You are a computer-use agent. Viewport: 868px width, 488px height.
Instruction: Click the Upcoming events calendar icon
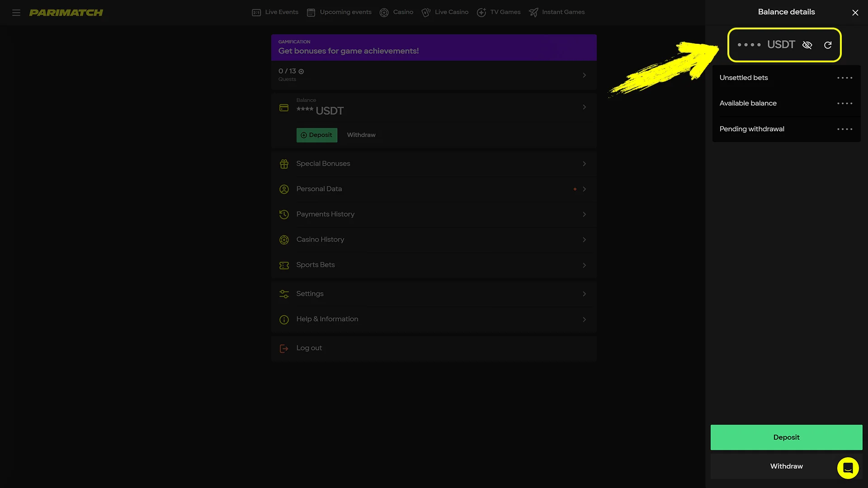pos(311,13)
